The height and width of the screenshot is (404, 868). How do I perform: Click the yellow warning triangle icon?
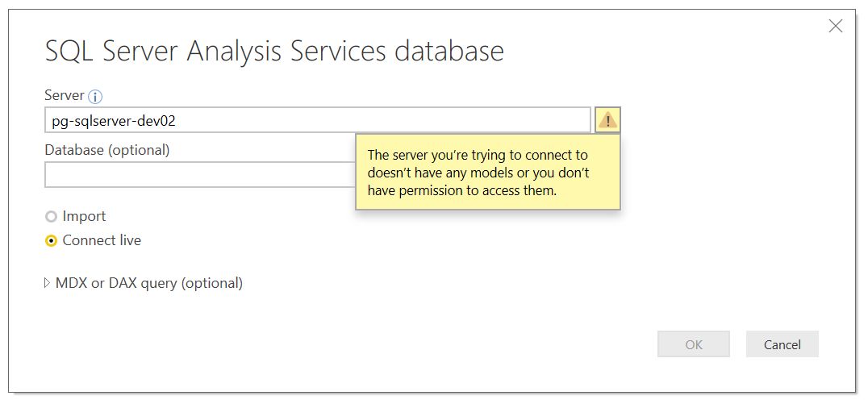point(607,120)
